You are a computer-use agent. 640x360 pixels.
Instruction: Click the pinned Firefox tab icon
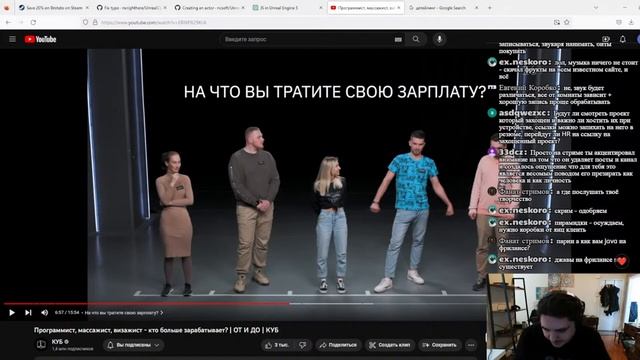(x=7, y=8)
